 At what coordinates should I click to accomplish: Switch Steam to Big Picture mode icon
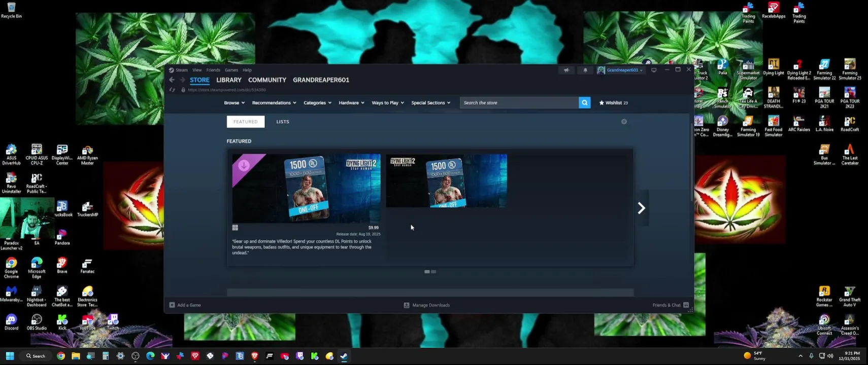654,70
